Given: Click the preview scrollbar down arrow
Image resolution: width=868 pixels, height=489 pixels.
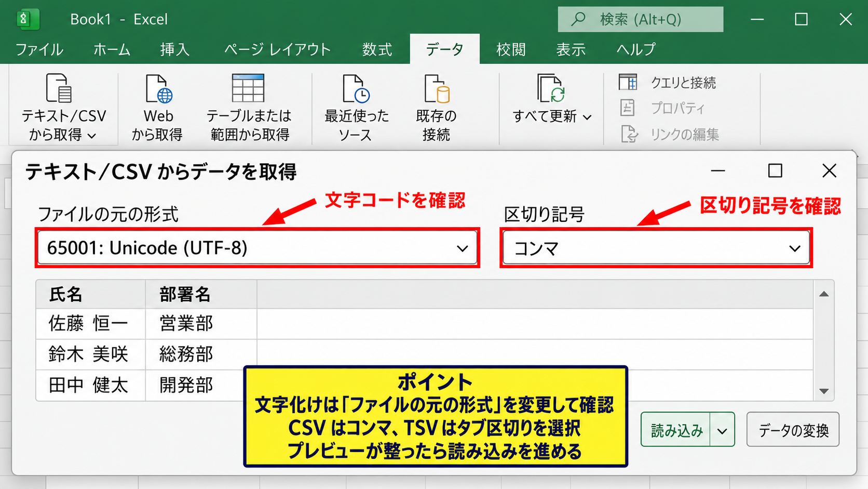Looking at the screenshot, I should click(824, 391).
